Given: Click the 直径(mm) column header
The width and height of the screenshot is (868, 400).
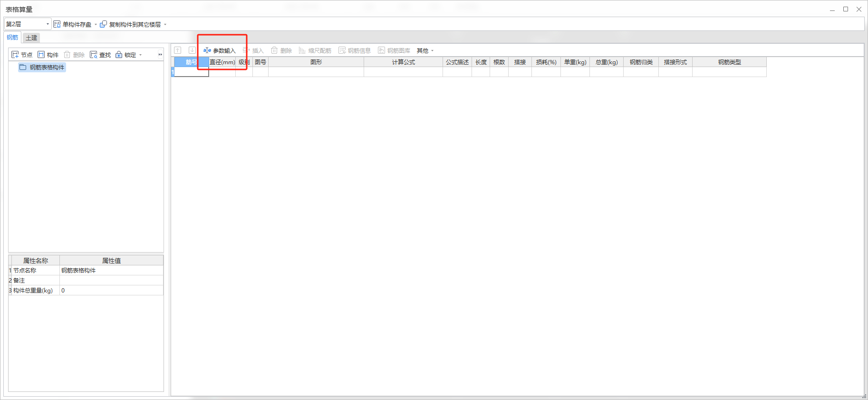Looking at the screenshot, I should click(222, 62).
